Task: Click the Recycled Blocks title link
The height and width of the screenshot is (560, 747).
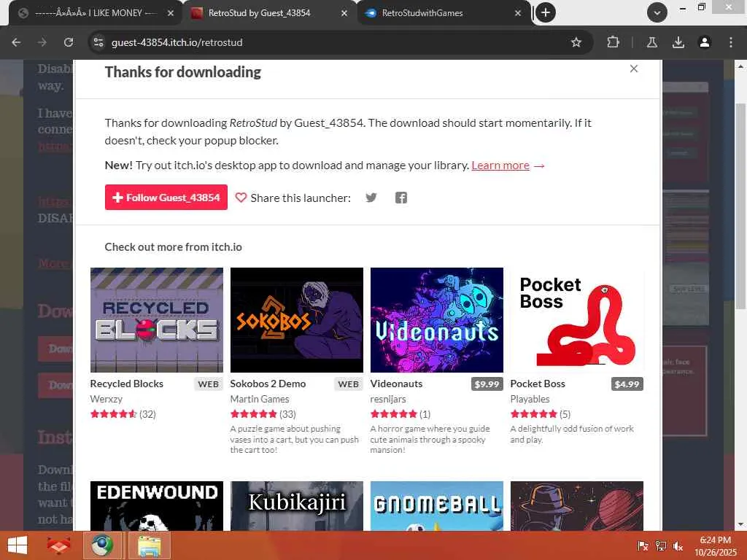Action: (127, 384)
